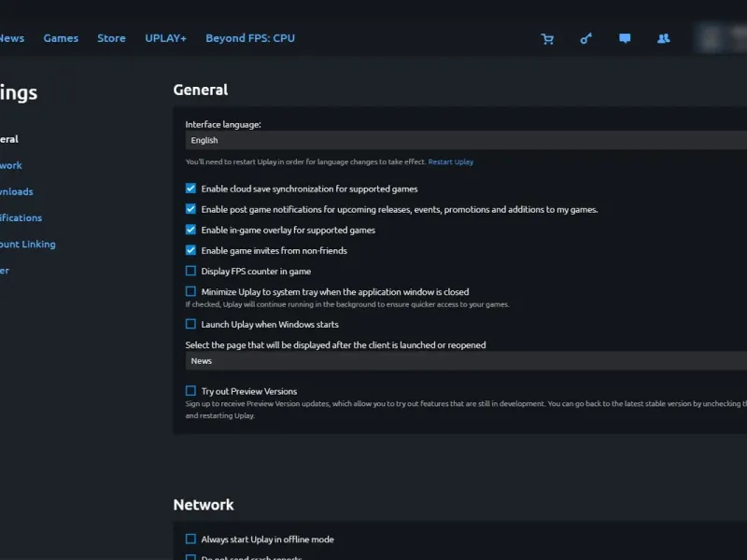Open Interface language dropdown set to English
Viewport: 747px width, 560px height.
pos(466,140)
